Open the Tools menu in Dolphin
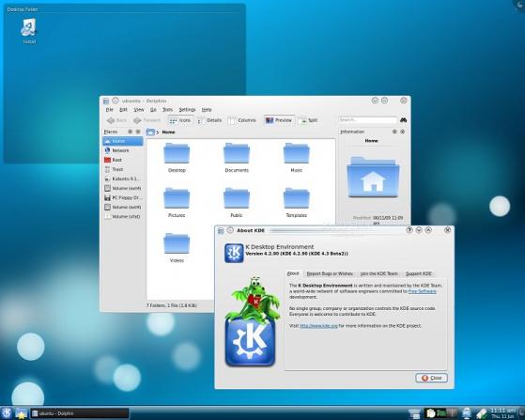This screenshot has width=525, height=420. click(167, 110)
